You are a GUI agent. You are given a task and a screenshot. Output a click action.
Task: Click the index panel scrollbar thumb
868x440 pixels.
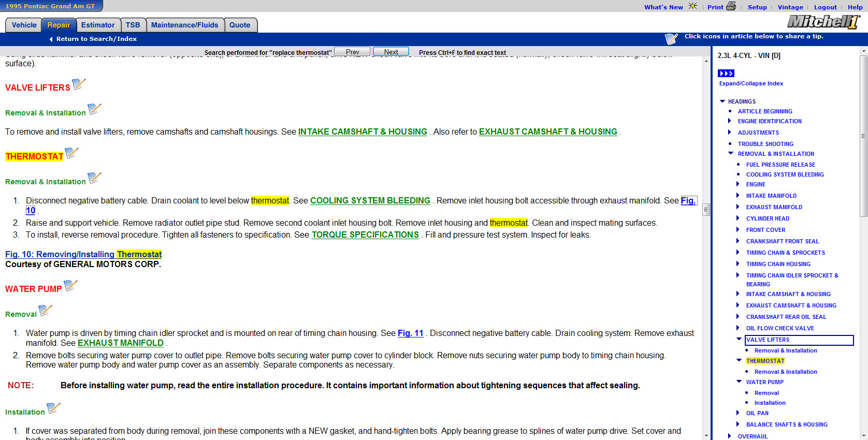coord(863,136)
